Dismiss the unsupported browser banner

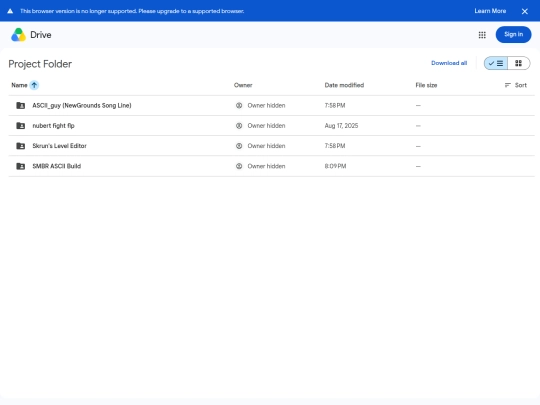pos(525,11)
